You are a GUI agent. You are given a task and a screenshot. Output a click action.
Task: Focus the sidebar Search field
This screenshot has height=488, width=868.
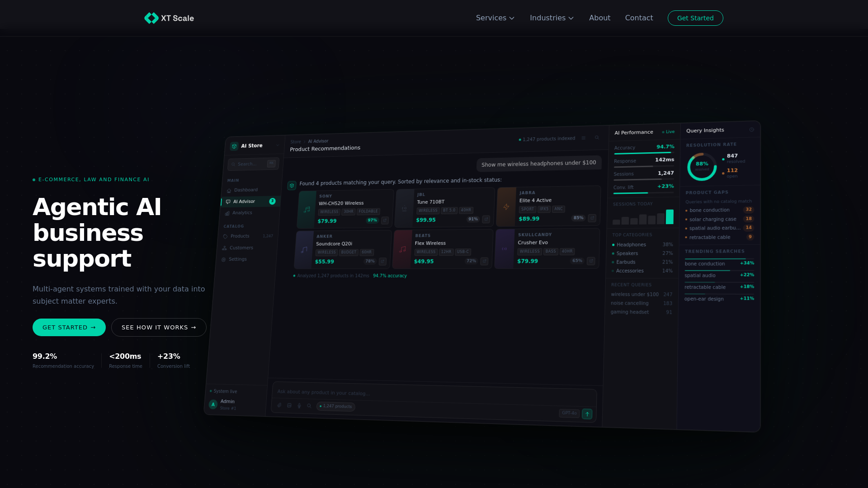click(253, 164)
